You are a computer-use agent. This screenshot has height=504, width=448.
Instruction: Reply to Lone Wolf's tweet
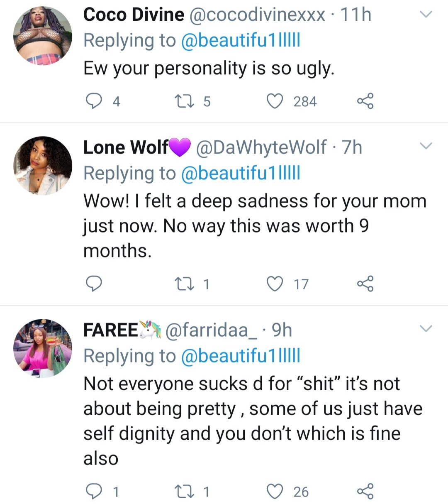click(94, 284)
